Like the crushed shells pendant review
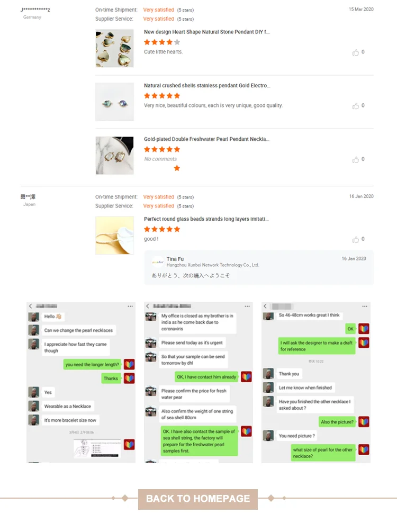 355,106
